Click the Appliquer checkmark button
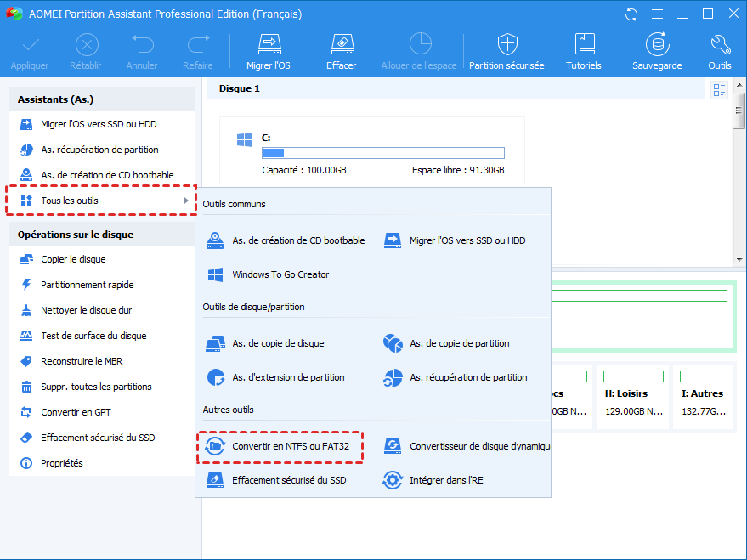Screen dimensions: 747x560 pos(30,52)
